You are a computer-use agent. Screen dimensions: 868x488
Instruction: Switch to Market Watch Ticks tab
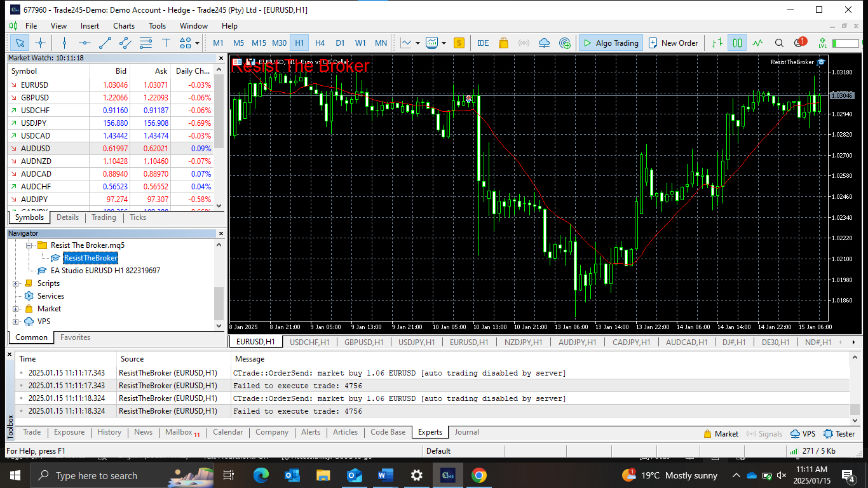(138, 217)
